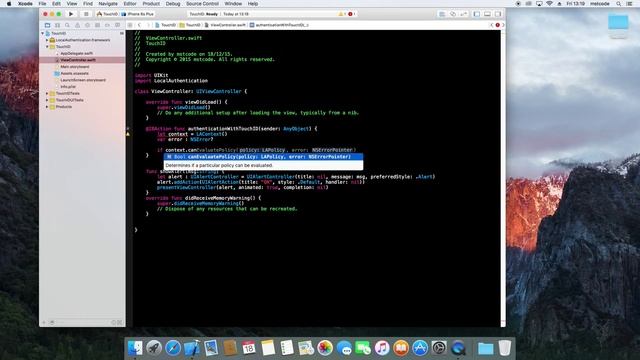Show the Standard editor
The height and width of the screenshot is (360, 640).
442,14
